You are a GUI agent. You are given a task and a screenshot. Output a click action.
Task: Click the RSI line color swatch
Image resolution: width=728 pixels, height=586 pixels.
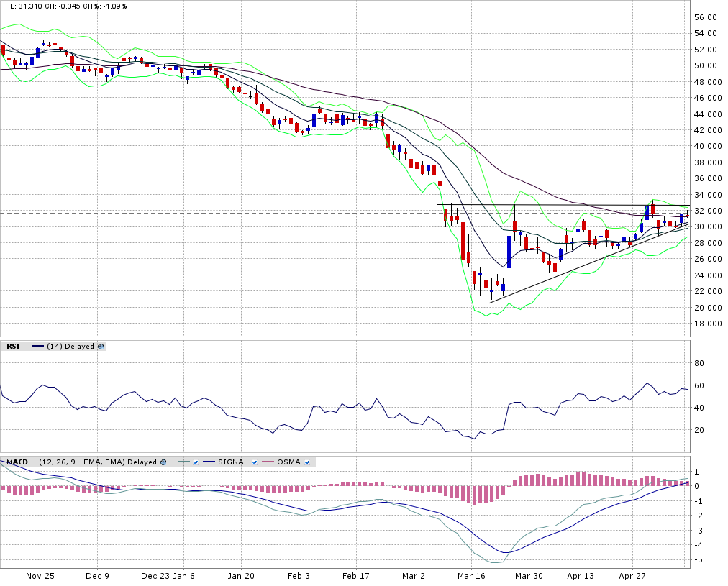pos(37,347)
